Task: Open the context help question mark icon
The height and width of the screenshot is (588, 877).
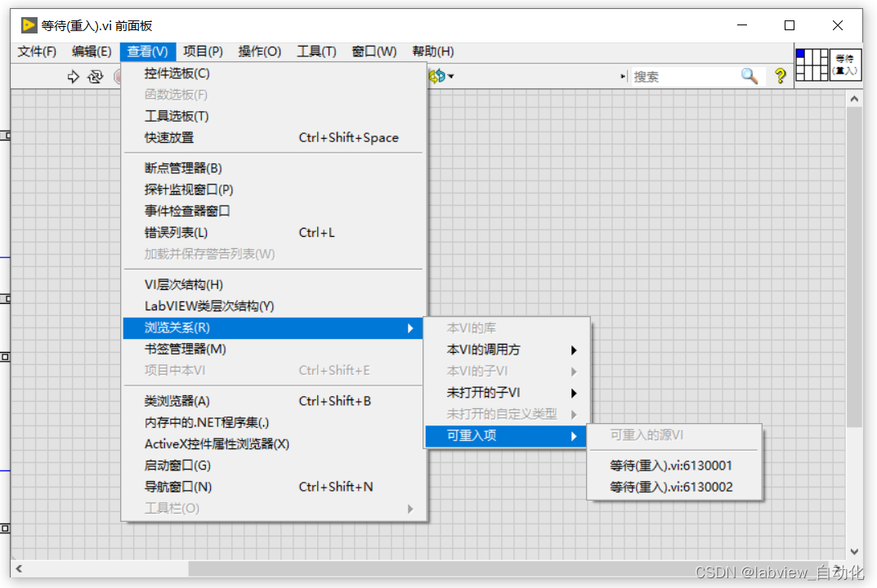Action: point(781,76)
